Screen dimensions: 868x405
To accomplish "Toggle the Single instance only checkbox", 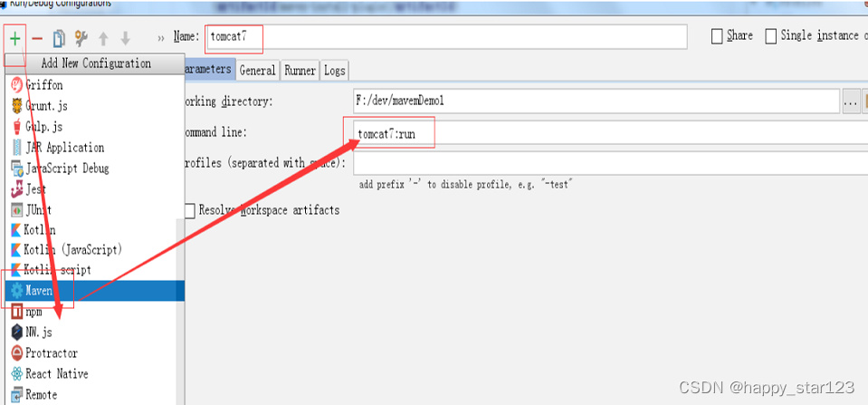I will point(770,36).
